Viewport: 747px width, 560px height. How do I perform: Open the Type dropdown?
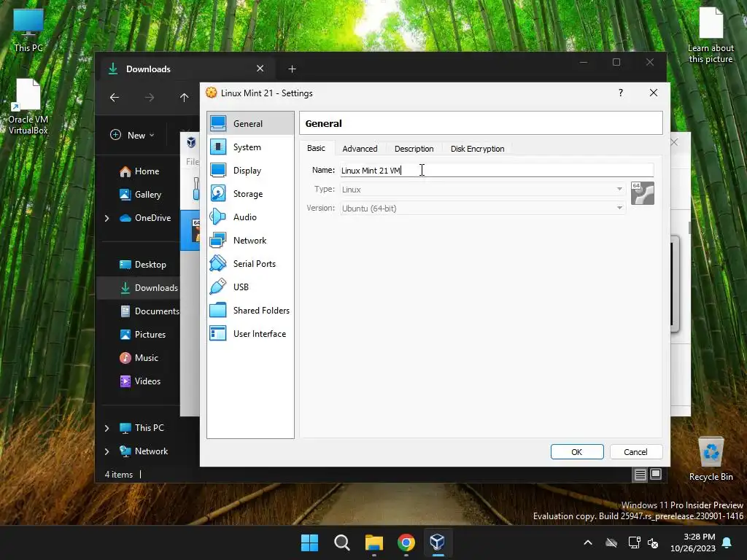tap(482, 190)
